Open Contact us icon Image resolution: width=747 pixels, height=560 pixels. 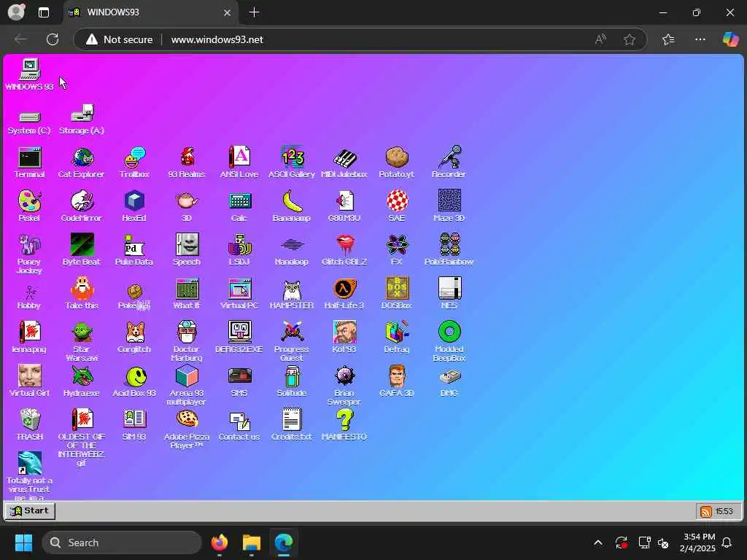(x=239, y=425)
